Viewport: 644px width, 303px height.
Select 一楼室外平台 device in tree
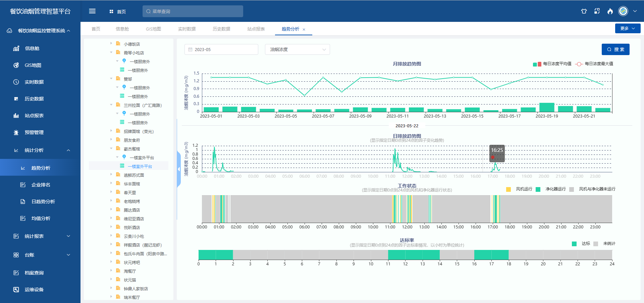pyautogui.click(x=140, y=166)
